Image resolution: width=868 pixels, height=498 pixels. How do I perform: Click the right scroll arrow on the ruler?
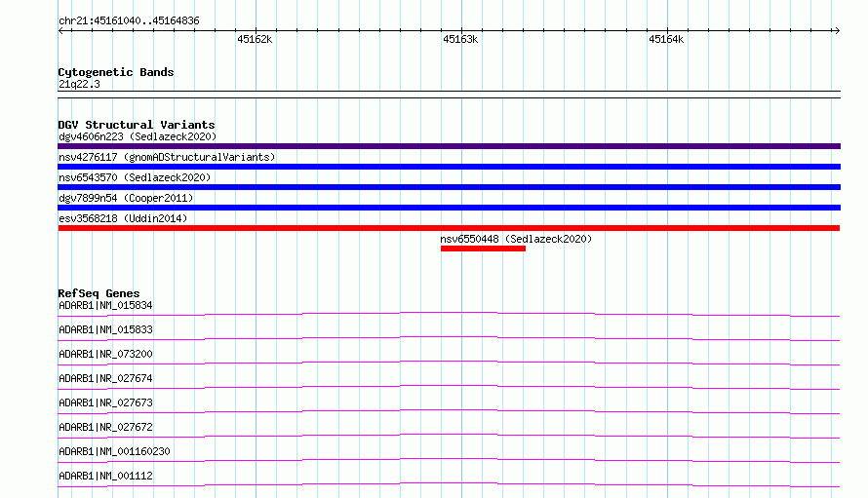pos(837,31)
